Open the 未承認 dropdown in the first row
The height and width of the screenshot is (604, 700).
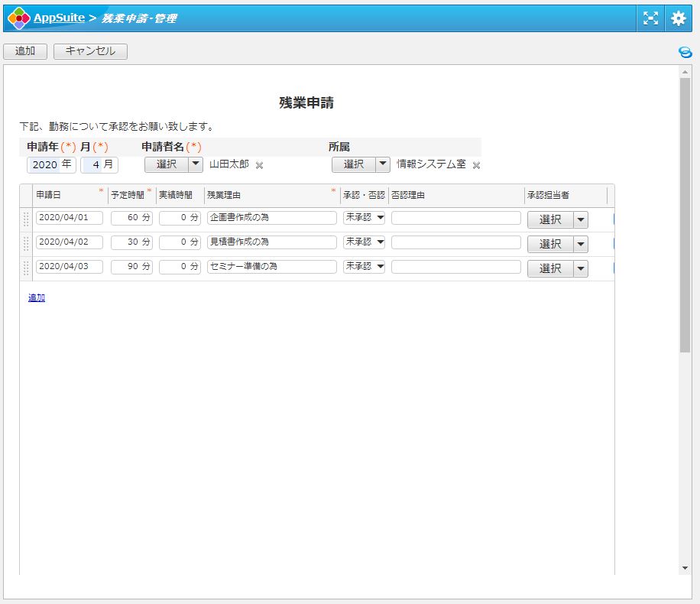coord(364,218)
